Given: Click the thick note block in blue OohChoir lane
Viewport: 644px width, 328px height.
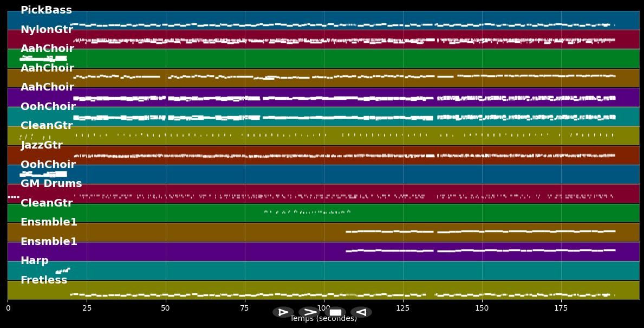Looking at the screenshot, I should [x=43, y=174].
